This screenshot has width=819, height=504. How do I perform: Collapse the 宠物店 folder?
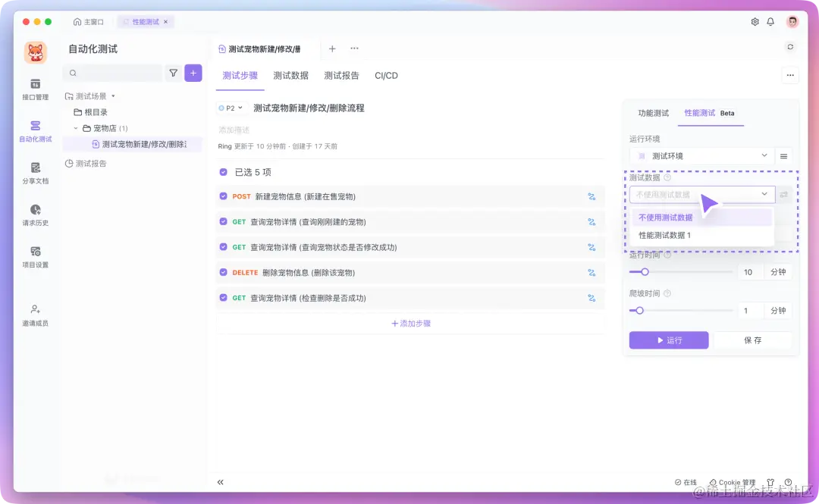point(76,129)
